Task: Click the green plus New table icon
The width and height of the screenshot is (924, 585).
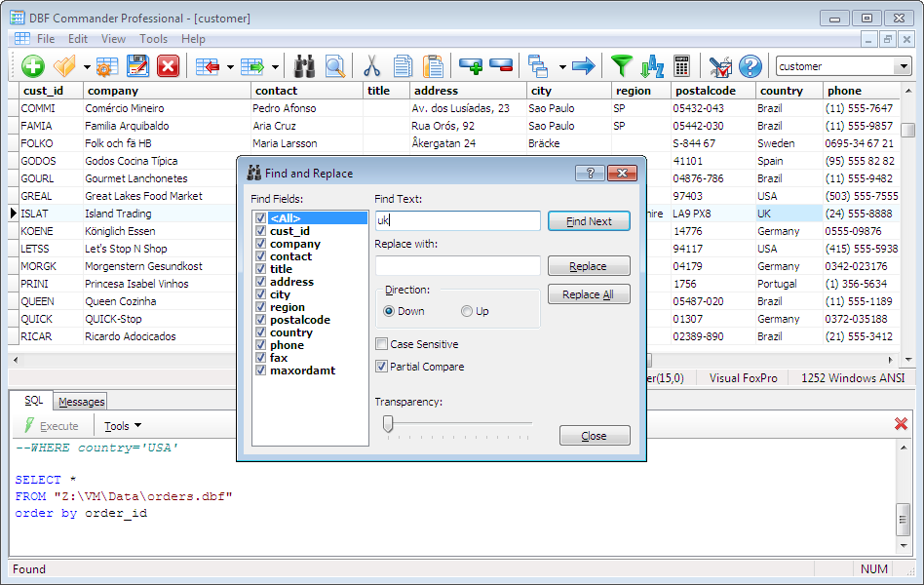Action: [x=33, y=66]
